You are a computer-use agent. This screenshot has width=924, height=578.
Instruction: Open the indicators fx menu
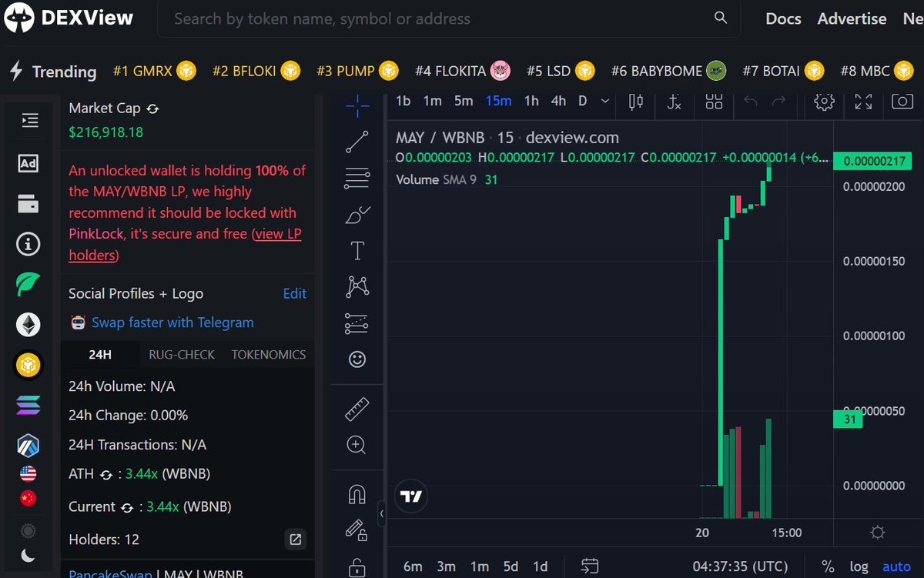coord(674,101)
